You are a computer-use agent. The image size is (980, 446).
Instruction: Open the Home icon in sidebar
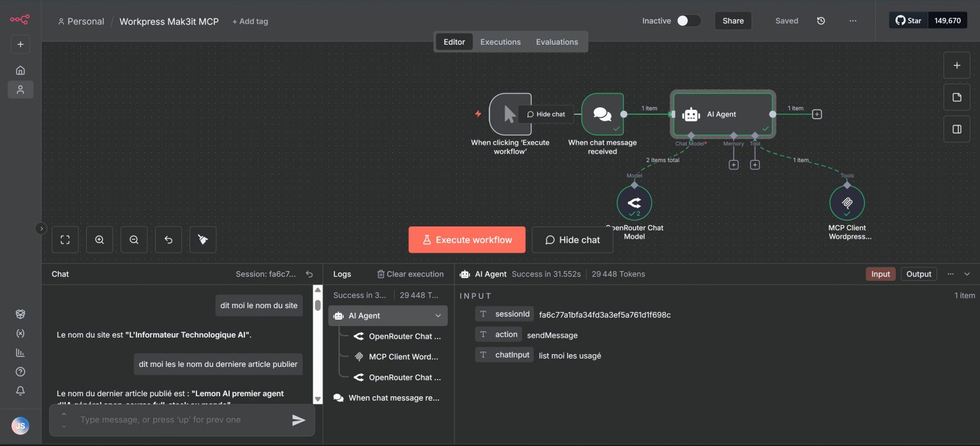click(x=20, y=70)
